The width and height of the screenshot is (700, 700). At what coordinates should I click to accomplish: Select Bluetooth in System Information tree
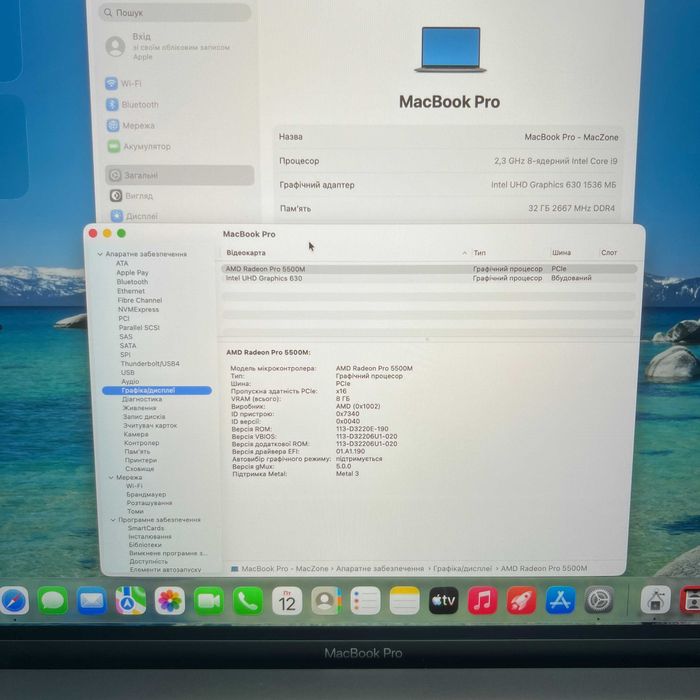[132, 282]
